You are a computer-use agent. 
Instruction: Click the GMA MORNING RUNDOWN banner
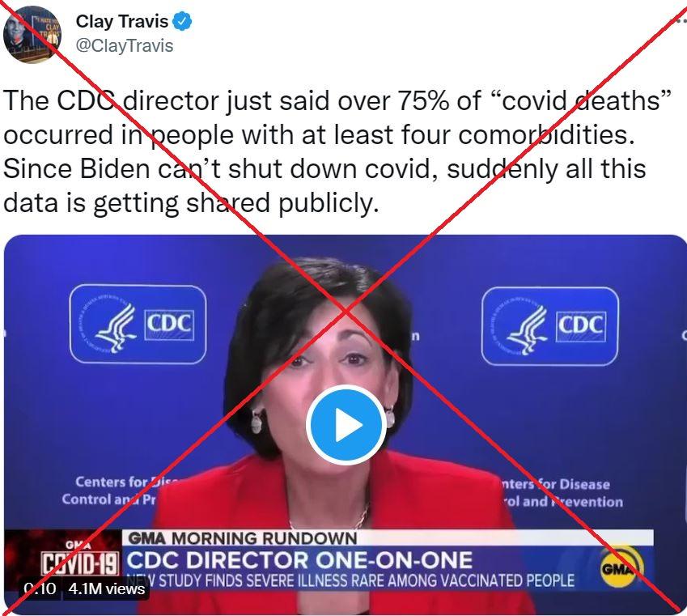(243, 538)
